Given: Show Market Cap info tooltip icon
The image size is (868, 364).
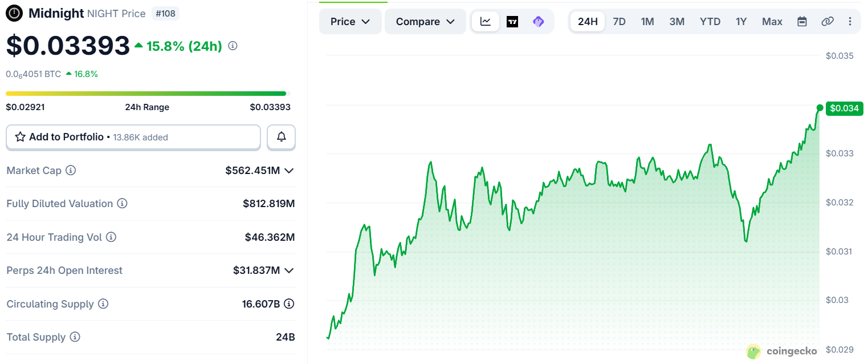Looking at the screenshot, I should click(71, 171).
